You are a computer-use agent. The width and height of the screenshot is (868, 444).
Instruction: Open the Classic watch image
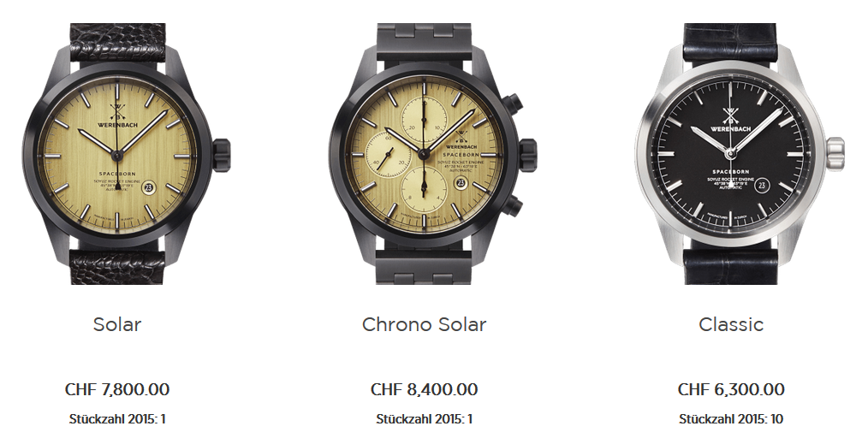[x=740, y=154]
